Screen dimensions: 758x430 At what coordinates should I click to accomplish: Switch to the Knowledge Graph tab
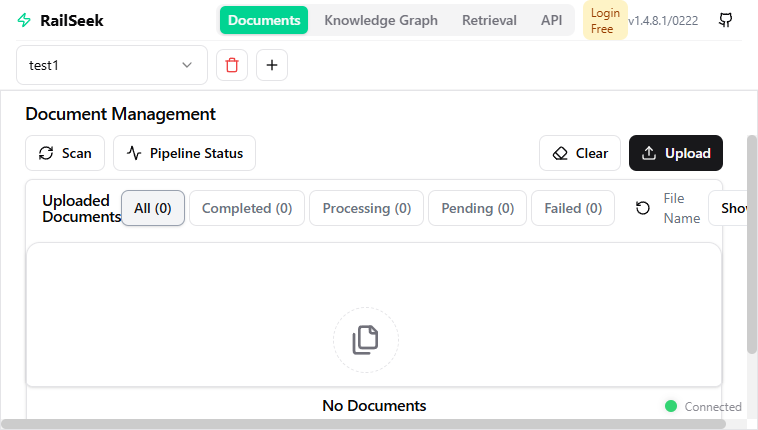click(x=381, y=20)
